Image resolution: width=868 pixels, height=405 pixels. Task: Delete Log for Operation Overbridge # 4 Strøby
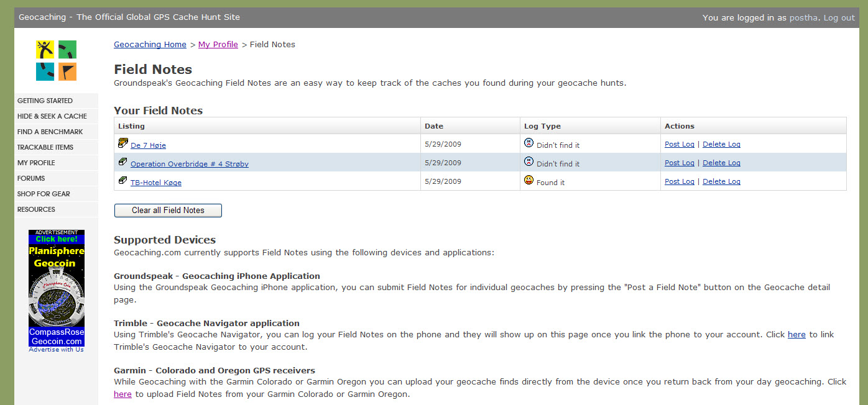(721, 163)
